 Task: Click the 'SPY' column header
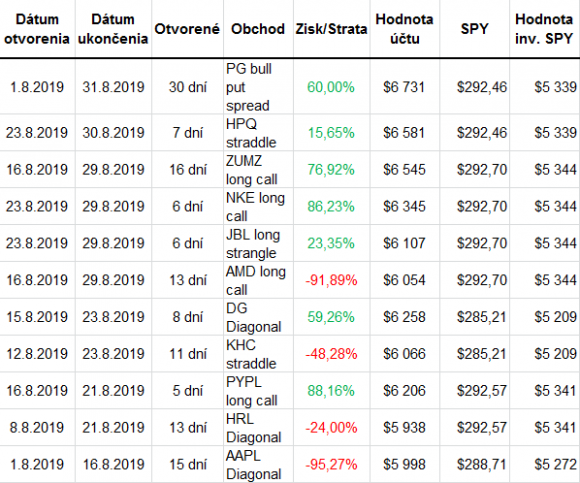(475, 29)
